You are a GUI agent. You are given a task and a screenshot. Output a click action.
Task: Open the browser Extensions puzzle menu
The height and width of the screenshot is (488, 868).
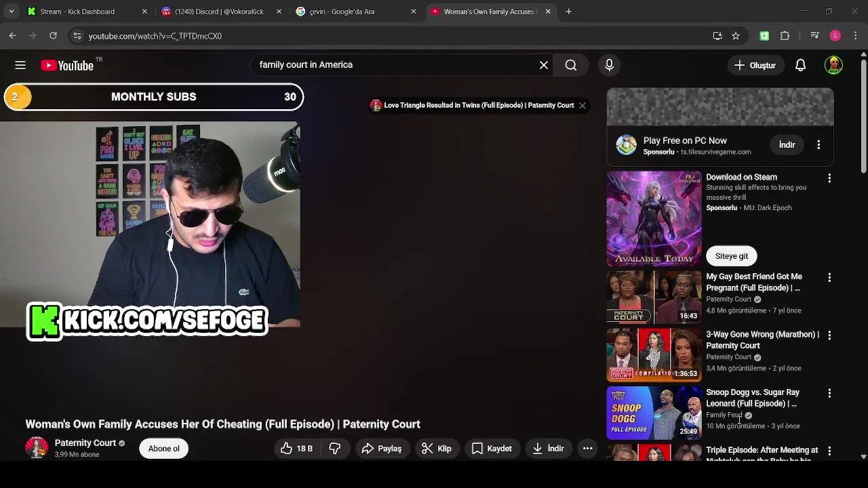click(x=785, y=36)
